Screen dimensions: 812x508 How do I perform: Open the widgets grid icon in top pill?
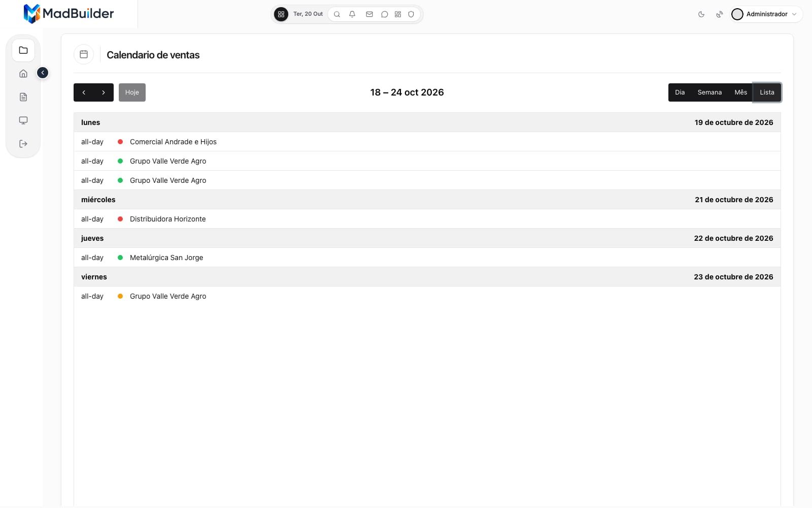(398, 14)
